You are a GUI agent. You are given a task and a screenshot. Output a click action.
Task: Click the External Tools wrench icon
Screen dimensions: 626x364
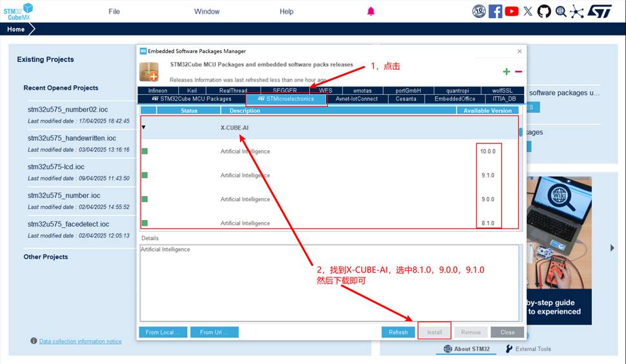pyautogui.click(x=509, y=349)
